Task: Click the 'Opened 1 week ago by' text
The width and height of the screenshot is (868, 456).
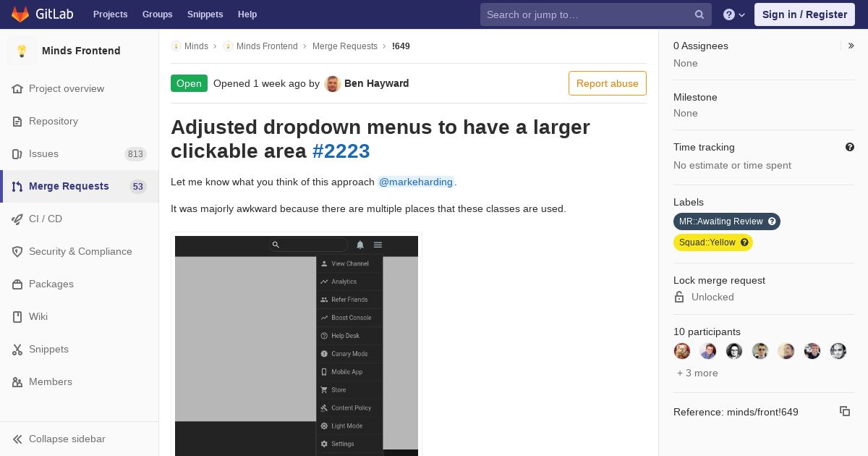Action: point(266,83)
